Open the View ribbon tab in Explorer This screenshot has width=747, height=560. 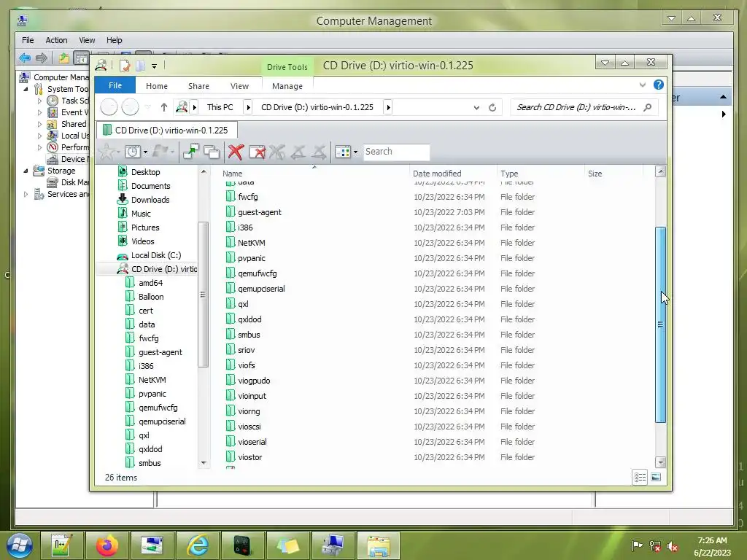point(239,86)
